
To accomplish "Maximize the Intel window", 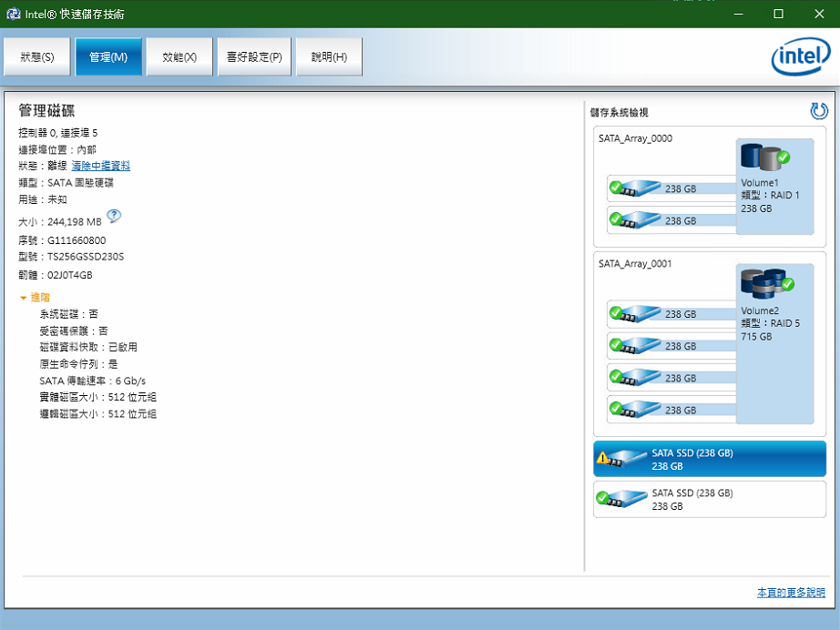I will [x=778, y=14].
